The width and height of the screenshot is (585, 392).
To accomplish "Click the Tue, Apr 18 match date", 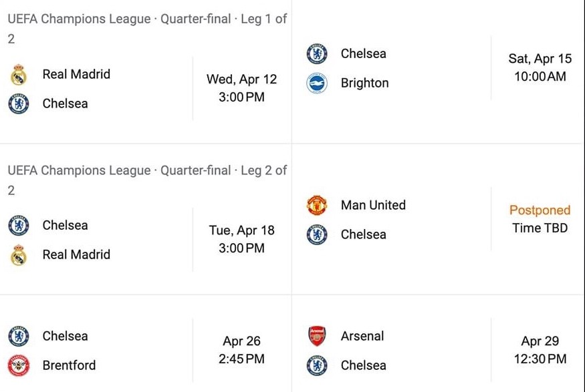I will pos(241,230).
